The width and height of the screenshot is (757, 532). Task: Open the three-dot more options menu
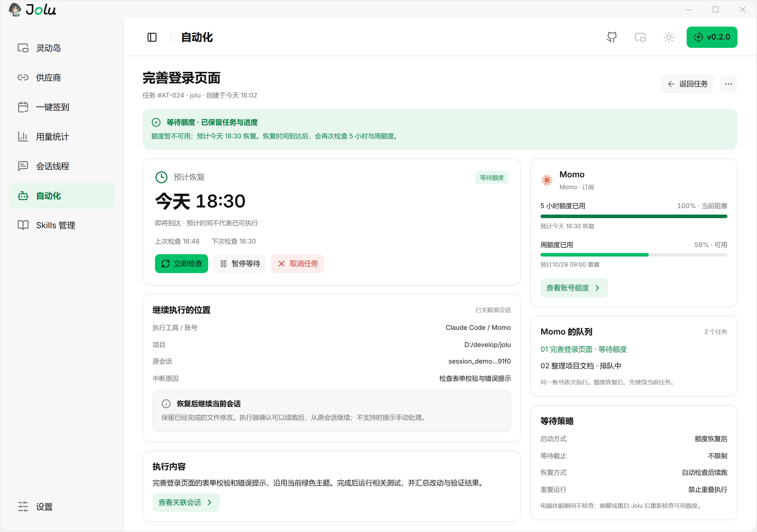pos(728,84)
